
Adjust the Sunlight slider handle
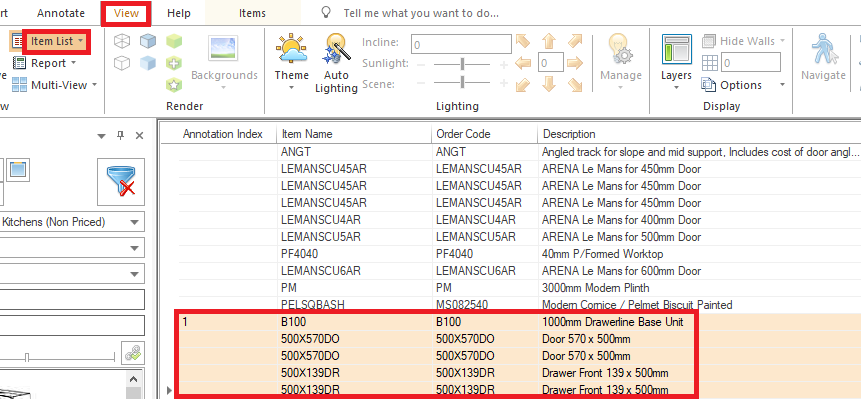point(462,64)
